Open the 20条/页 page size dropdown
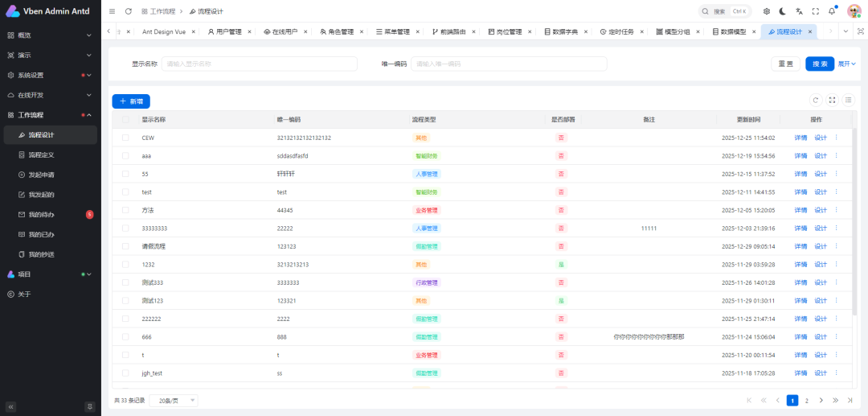 click(176, 400)
